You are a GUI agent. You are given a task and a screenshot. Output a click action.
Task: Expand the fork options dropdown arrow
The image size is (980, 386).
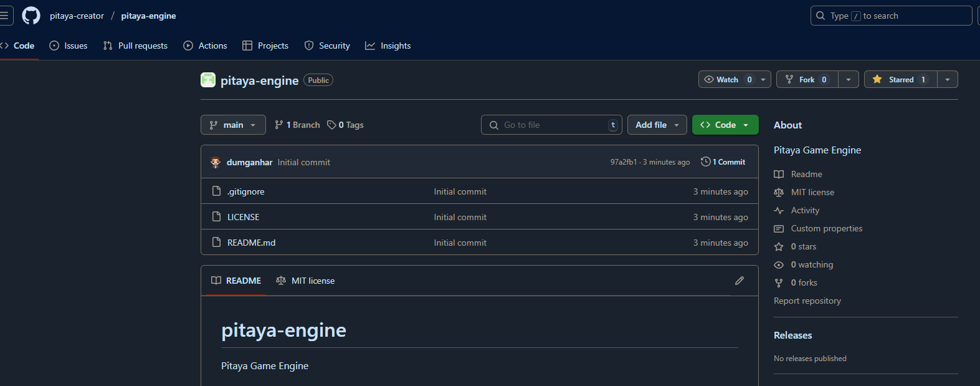(x=849, y=79)
